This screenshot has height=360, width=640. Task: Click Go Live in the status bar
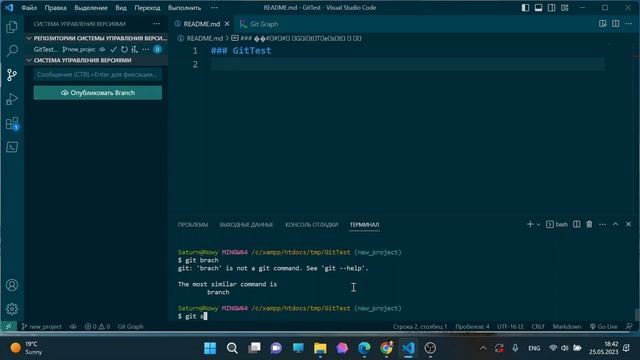604,327
